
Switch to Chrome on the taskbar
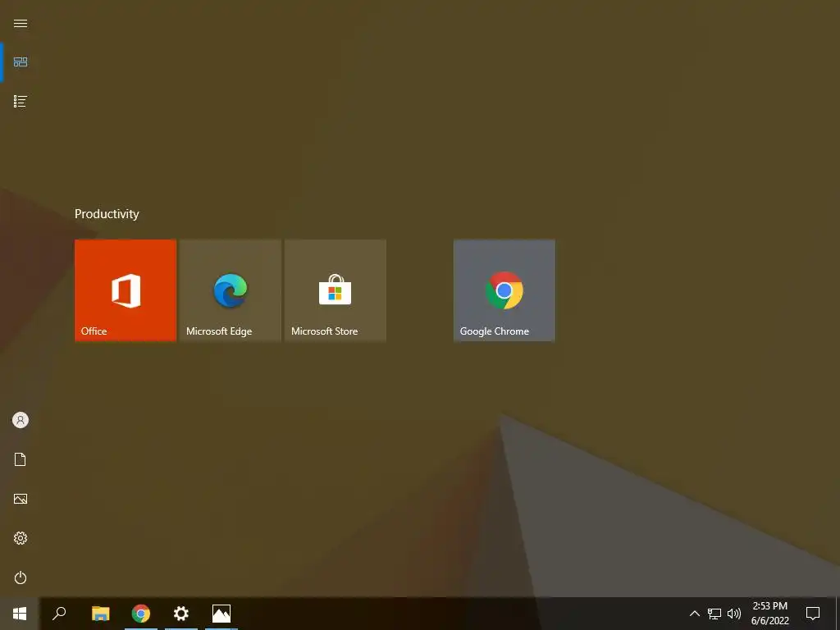click(141, 614)
